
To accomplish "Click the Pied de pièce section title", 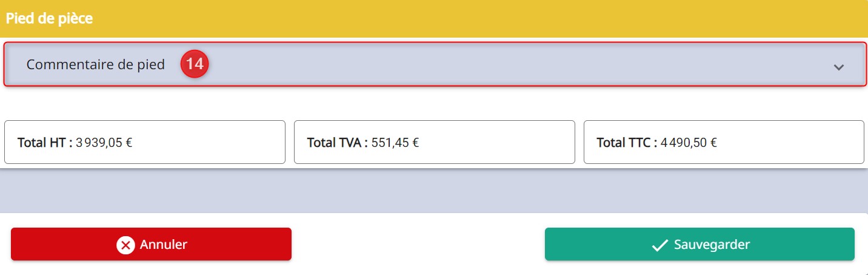I will [x=49, y=18].
